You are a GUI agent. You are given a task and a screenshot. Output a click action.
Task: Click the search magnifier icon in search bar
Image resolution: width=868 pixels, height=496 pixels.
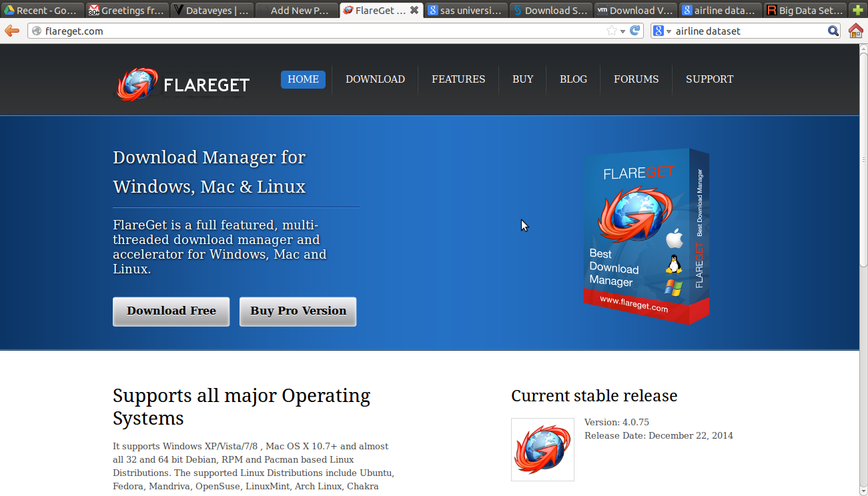pos(833,31)
